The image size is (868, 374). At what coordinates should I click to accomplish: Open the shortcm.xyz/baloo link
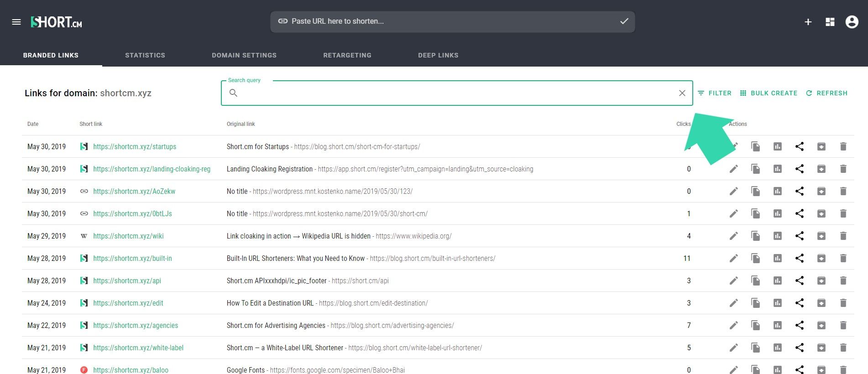pyautogui.click(x=131, y=370)
